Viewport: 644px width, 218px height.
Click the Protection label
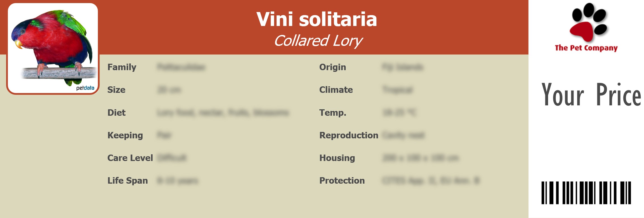(342, 181)
